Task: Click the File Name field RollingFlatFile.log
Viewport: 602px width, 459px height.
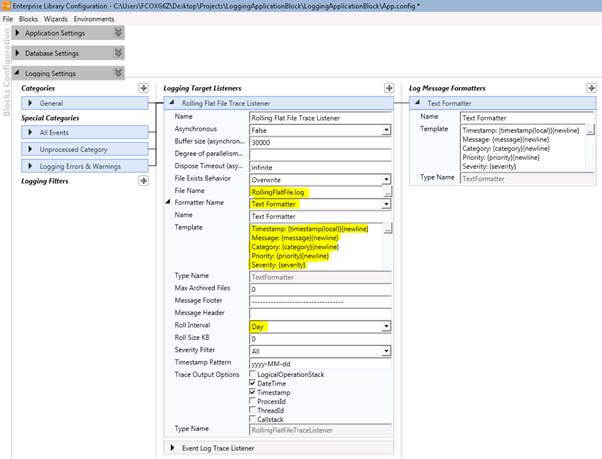Action: (316, 192)
